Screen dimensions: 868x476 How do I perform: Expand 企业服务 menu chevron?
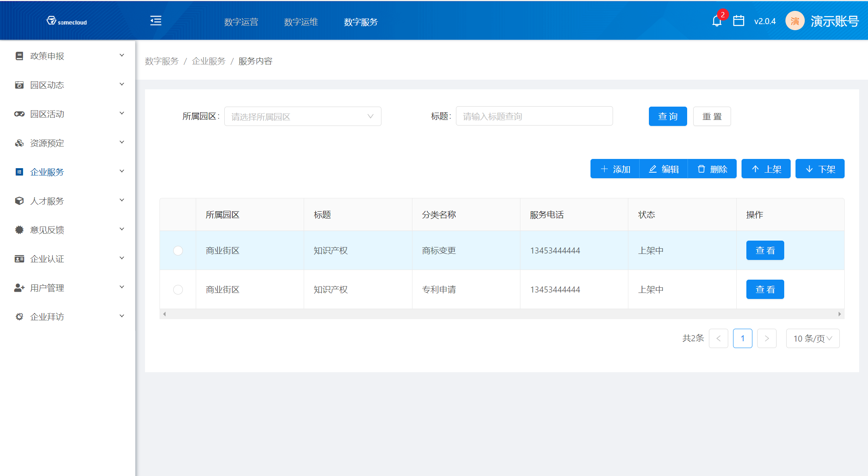[x=122, y=171]
